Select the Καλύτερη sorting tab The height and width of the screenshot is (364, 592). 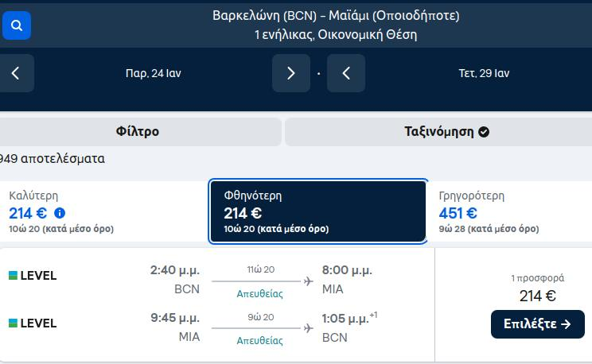[103, 211]
